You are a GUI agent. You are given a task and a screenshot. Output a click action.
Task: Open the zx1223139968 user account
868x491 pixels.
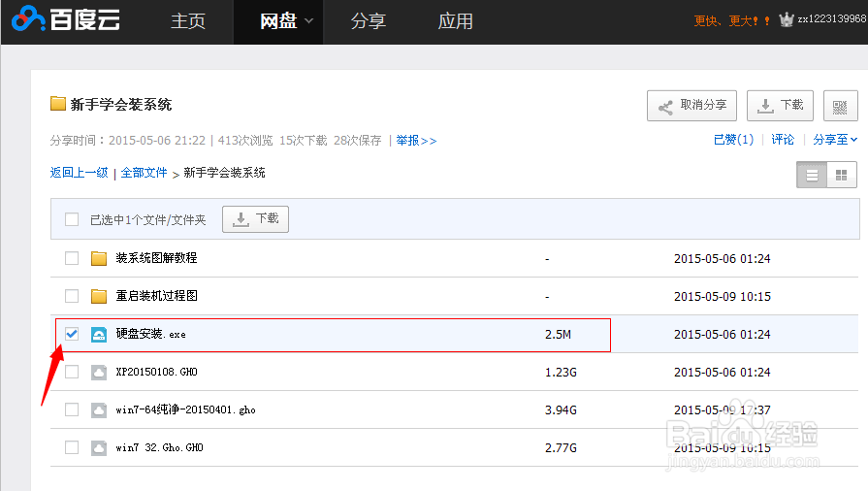(x=832, y=18)
